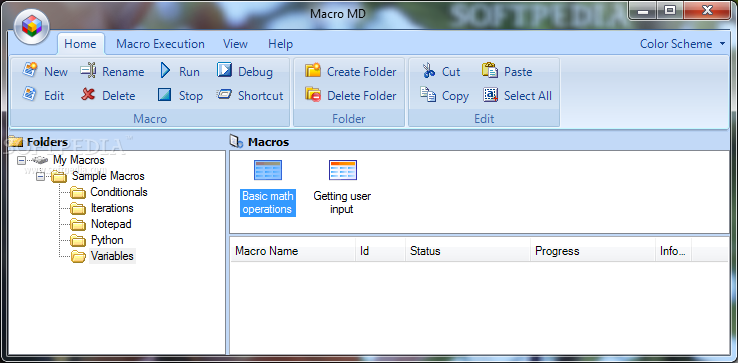Switch to the Home ribbon tab
This screenshot has width=738, height=363.
80,44
